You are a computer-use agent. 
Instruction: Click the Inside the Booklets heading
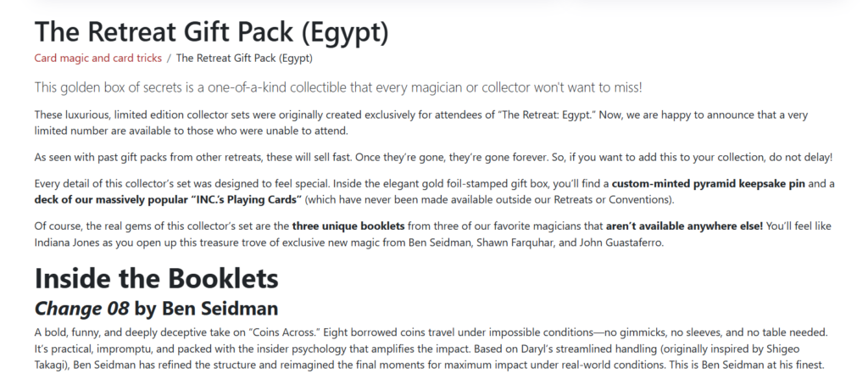click(x=157, y=278)
